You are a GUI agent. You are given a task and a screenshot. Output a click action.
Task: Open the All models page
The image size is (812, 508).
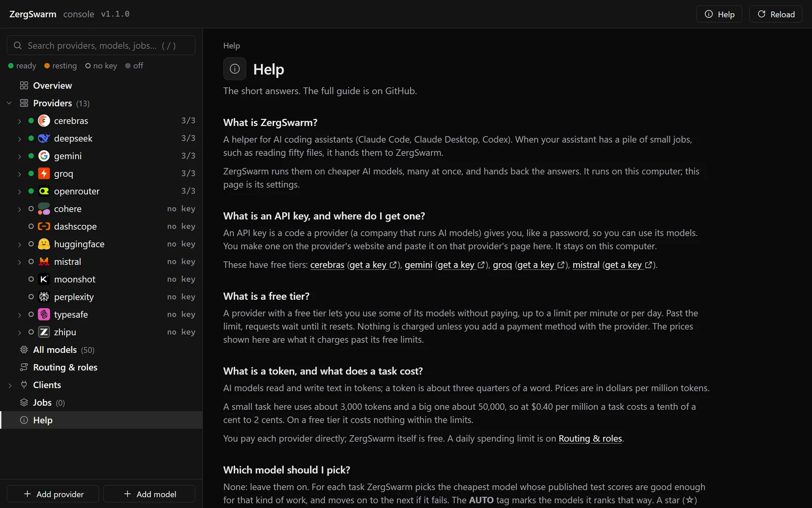(101, 350)
